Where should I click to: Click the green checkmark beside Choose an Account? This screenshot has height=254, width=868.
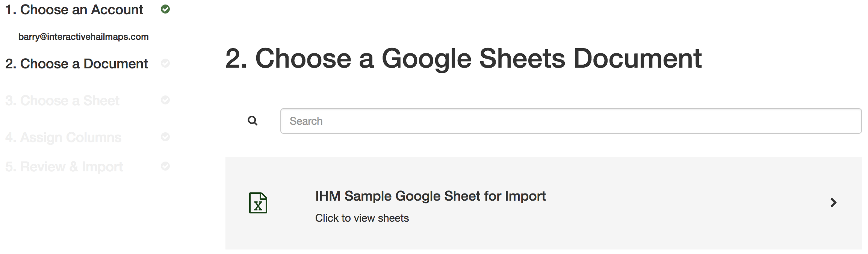165,9
